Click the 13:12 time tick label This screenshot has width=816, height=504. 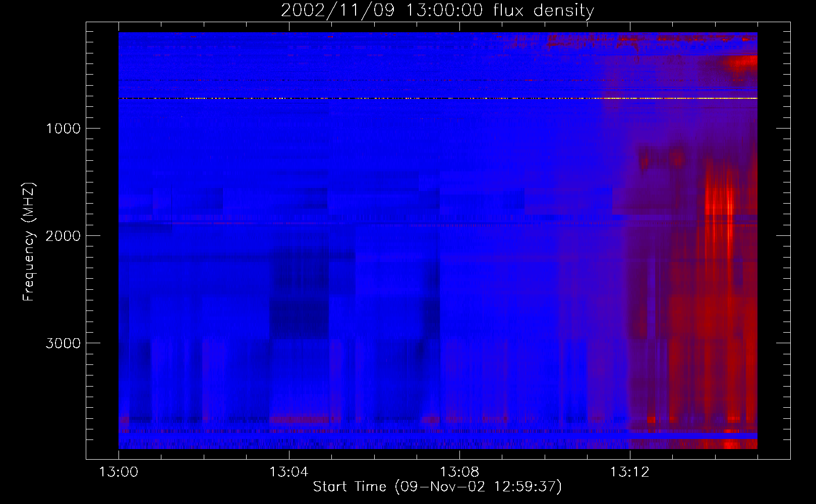[629, 472]
